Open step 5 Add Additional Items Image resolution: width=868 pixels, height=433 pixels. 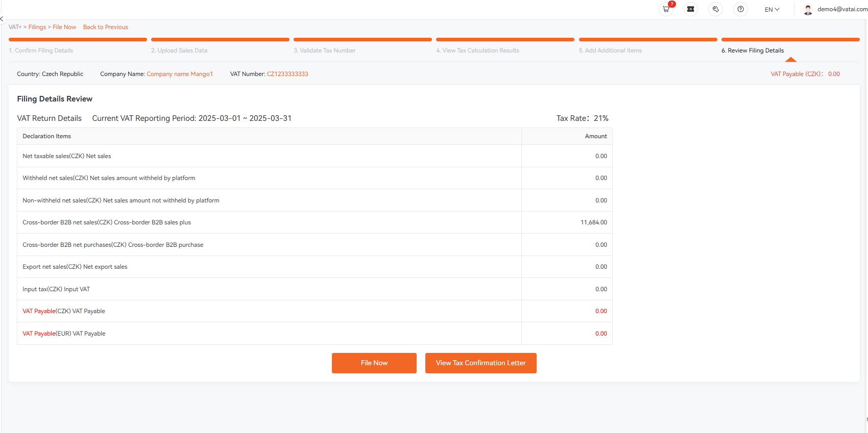[x=611, y=50]
